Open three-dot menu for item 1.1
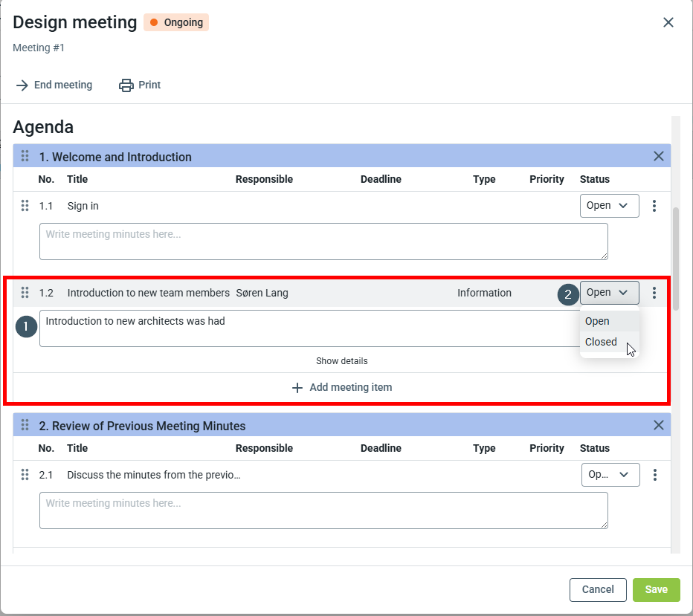This screenshot has height=616, width=693. tap(654, 206)
